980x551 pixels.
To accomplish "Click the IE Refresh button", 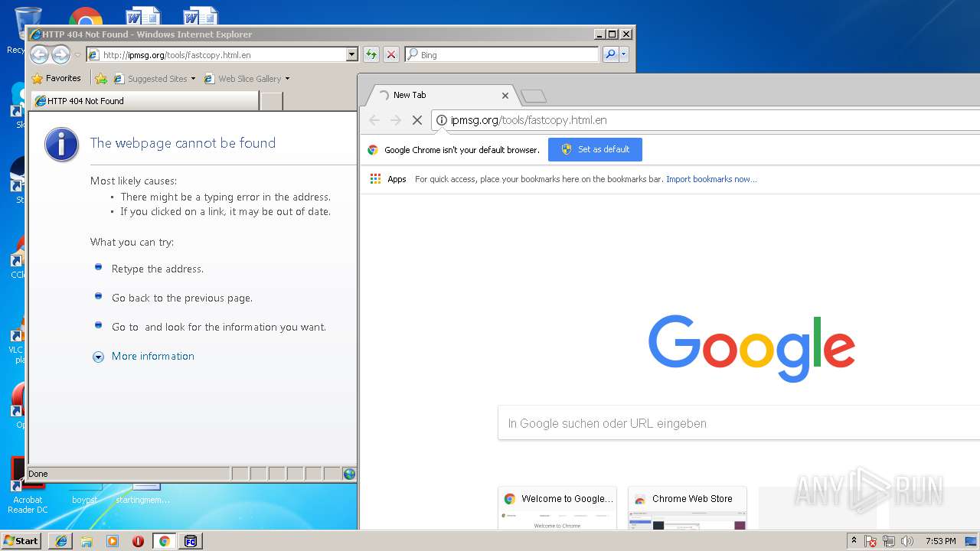I will click(x=371, y=54).
